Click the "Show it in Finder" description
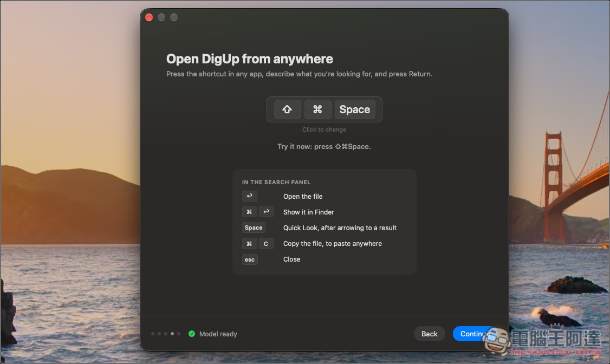 coord(308,212)
